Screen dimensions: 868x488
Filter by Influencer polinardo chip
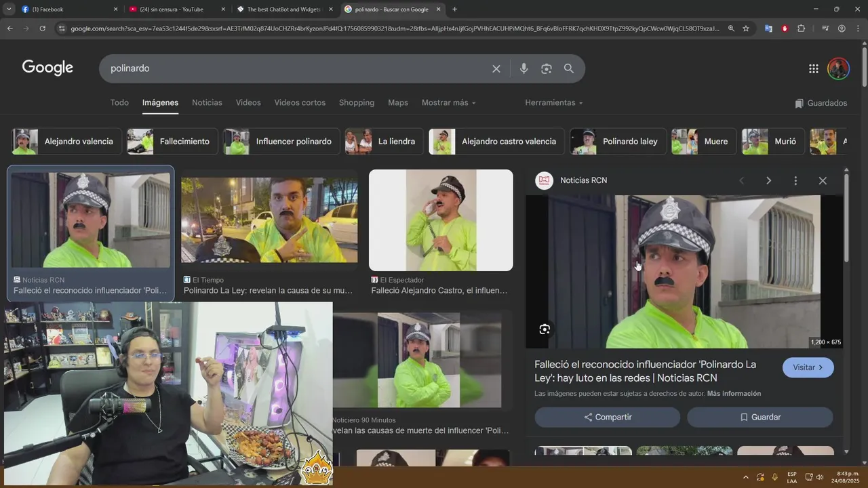click(x=281, y=142)
